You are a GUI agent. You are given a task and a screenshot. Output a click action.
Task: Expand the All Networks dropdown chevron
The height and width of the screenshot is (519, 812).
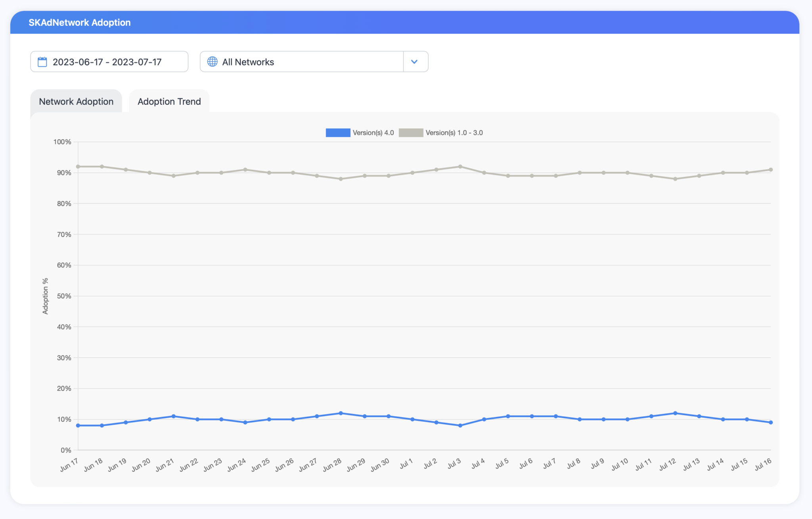coord(414,62)
